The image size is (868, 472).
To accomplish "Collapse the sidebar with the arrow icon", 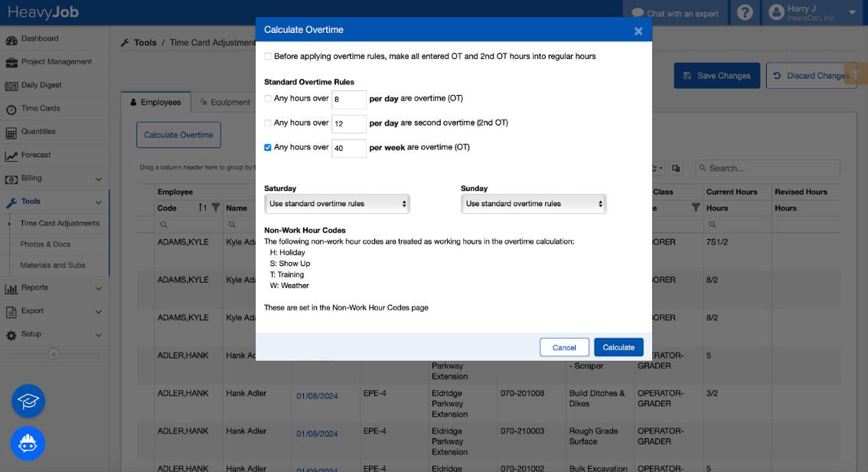I will click(x=53, y=354).
